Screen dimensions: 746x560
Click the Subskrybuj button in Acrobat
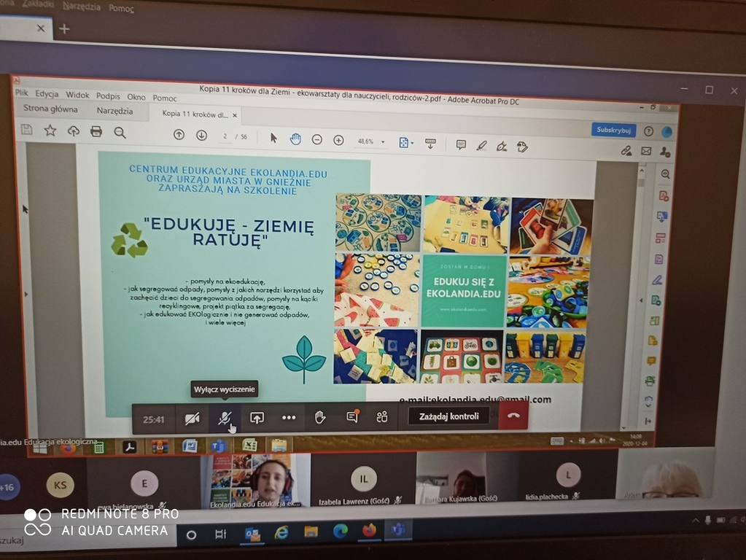click(613, 130)
